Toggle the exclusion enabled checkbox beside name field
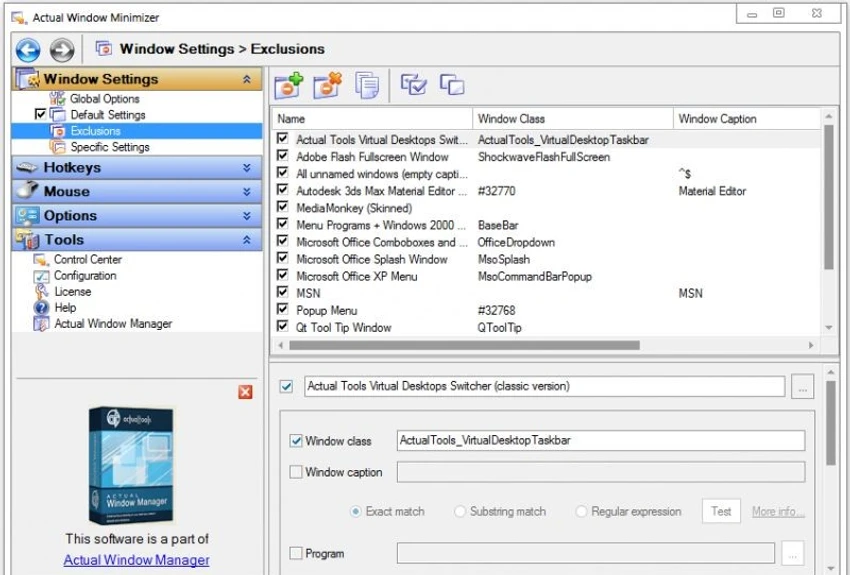This screenshot has width=850, height=575. (x=287, y=386)
